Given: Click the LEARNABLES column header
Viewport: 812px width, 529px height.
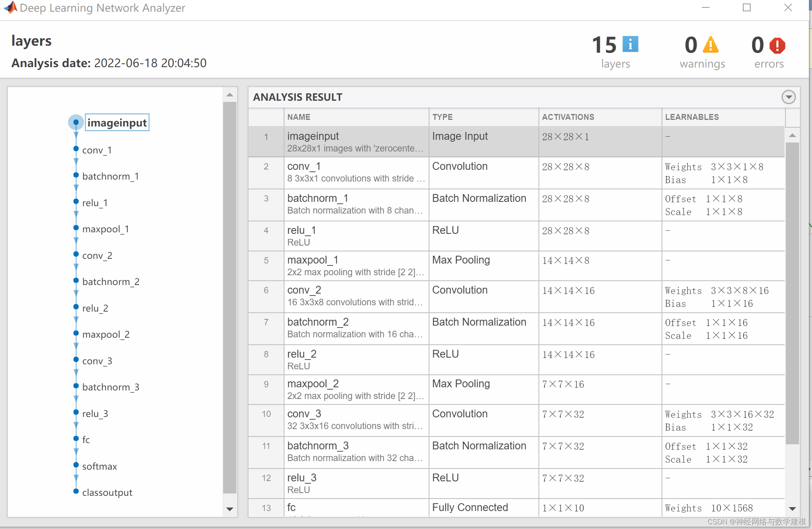Looking at the screenshot, I should [692, 117].
